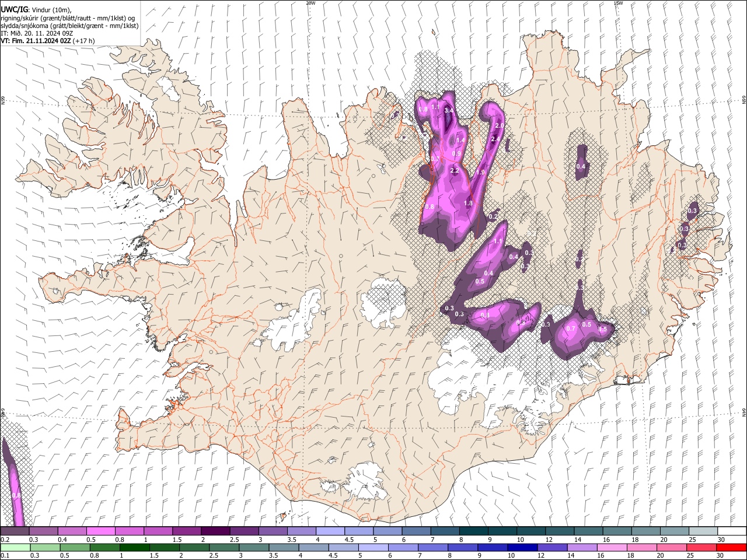747x560 pixels.
Task: Click the 'UWC/IG: Vindur (10m)' title text
Action: pyautogui.click(x=36, y=10)
